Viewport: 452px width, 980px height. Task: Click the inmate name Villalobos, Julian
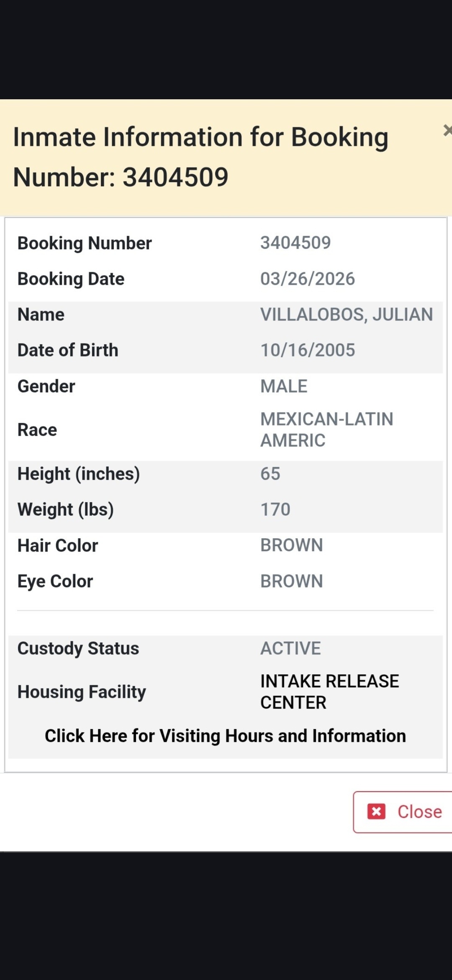click(346, 315)
